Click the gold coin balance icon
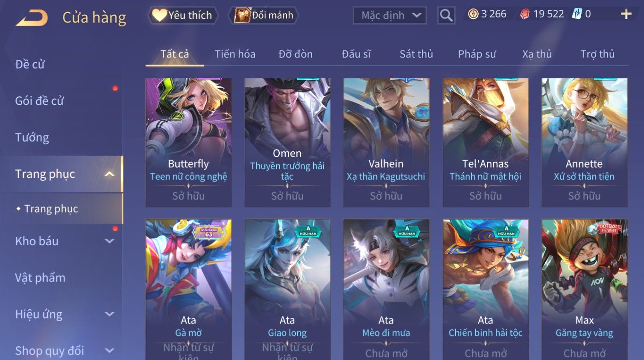644x360 pixels. pyautogui.click(x=473, y=14)
